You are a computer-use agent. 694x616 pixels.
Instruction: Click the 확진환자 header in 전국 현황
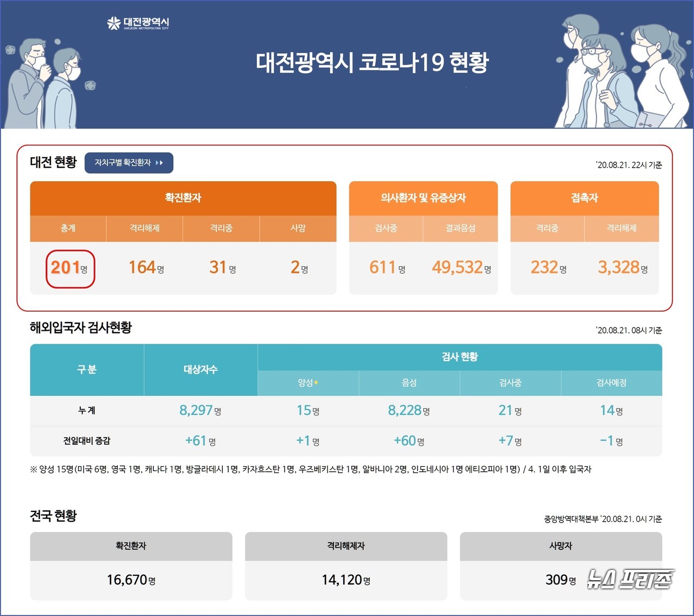(131, 546)
